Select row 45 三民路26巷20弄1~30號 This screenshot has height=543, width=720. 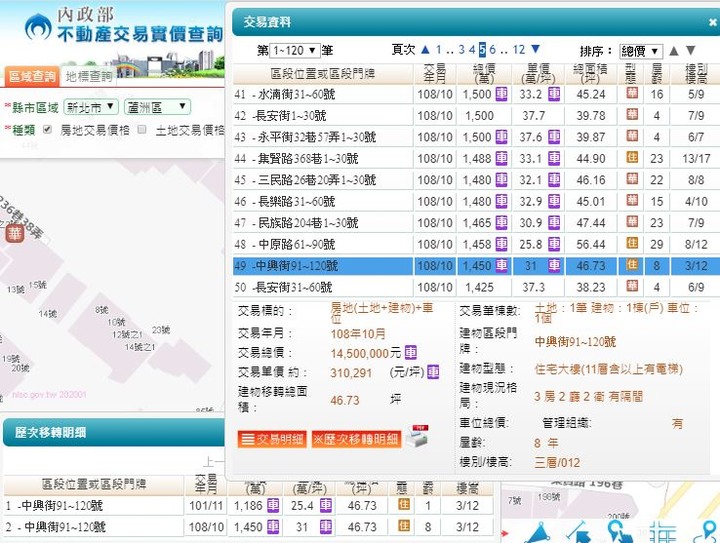point(476,180)
